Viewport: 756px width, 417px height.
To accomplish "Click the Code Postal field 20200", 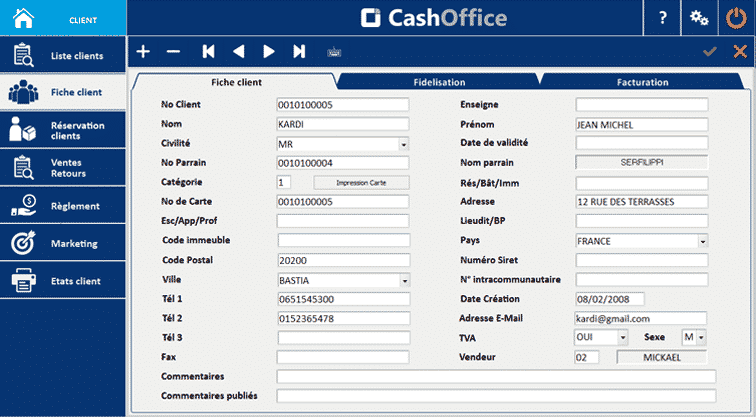I will point(344,260).
